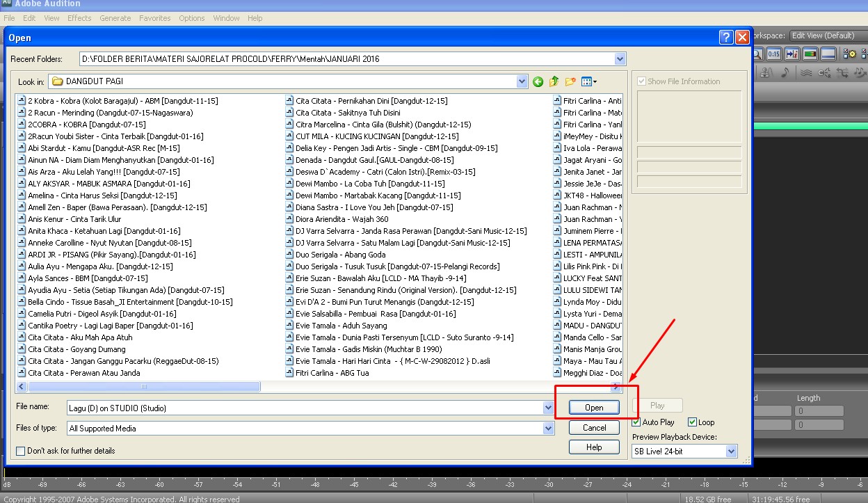The width and height of the screenshot is (868, 503).
Task: Open the Favorites menu
Action: (x=154, y=18)
